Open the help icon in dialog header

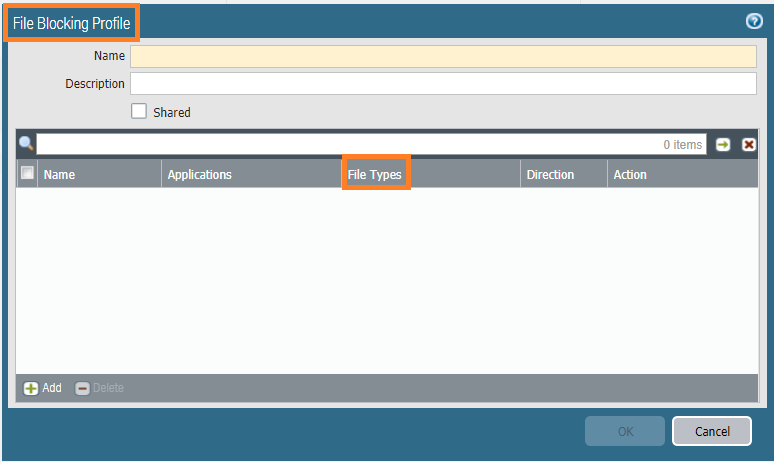click(x=754, y=21)
